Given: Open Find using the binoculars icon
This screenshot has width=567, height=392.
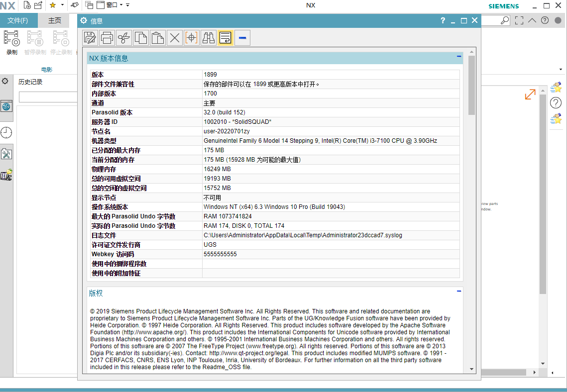Looking at the screenshot, I should click(x=209, y=37).
